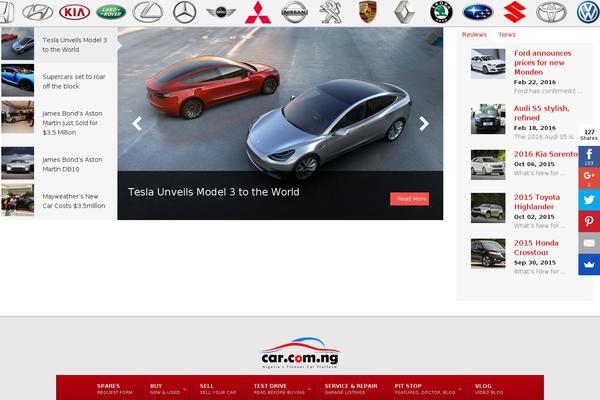Expand the PIT STOP menu
600x400 pixels.
[427, 389]
